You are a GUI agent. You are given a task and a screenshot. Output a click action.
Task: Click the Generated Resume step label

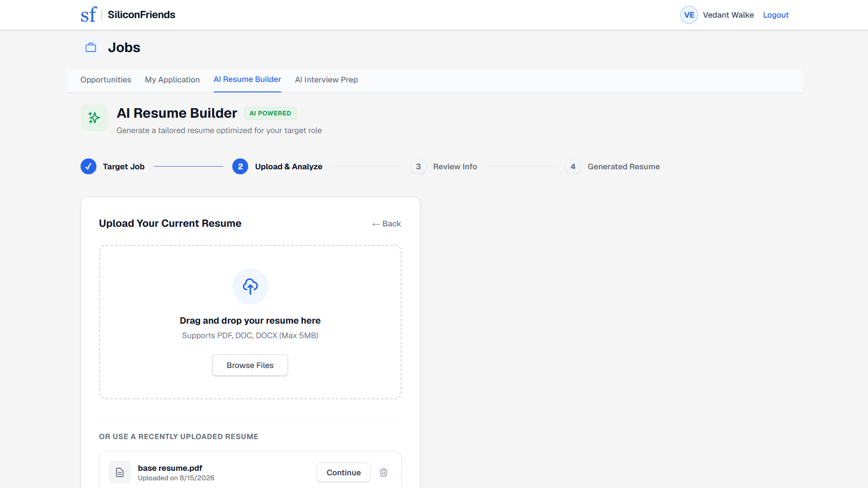(x=623, y=167)
